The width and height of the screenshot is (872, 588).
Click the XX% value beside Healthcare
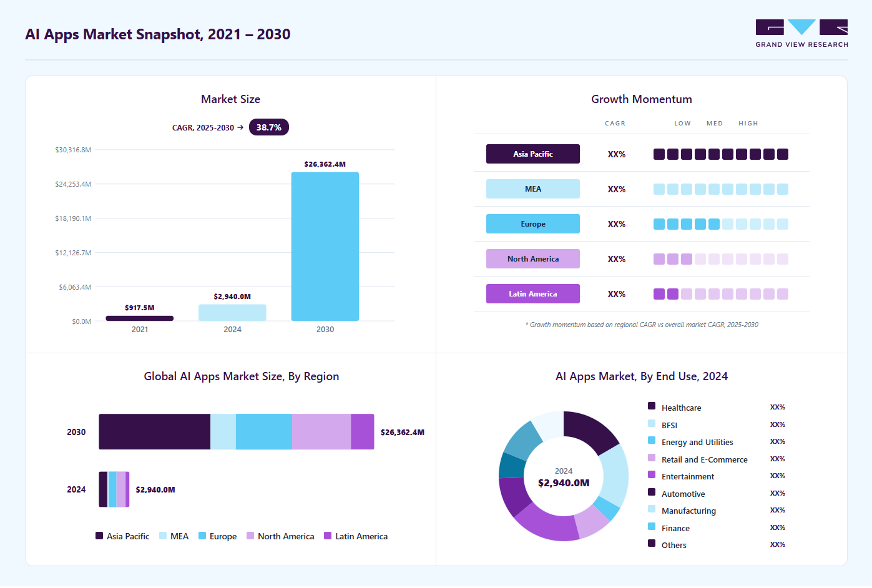[x=778, y=407]
